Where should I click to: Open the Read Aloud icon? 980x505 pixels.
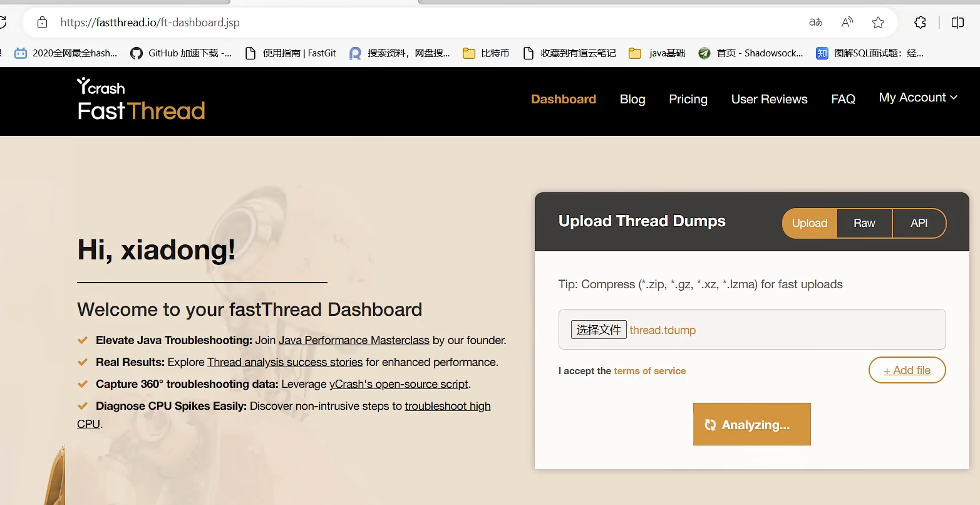coord(847,23)
